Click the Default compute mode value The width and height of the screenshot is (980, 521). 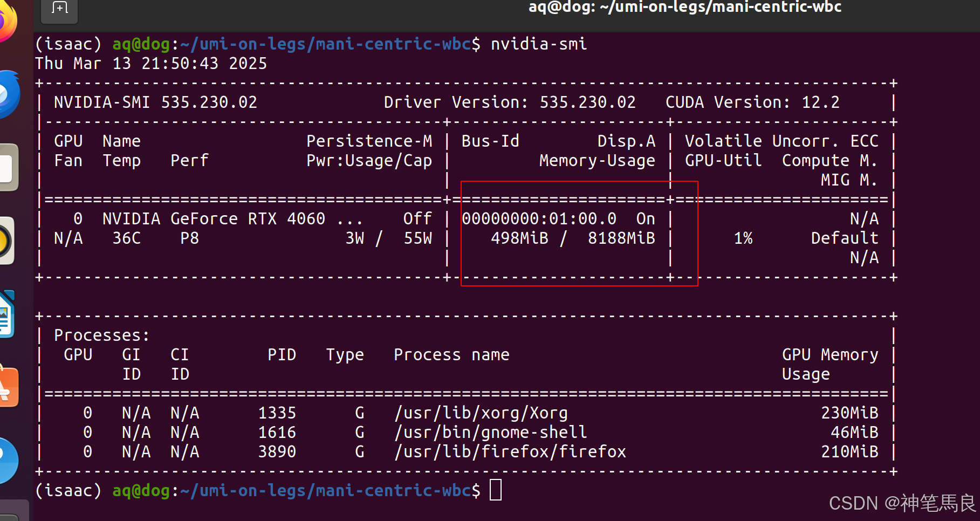tap(845, 238)
